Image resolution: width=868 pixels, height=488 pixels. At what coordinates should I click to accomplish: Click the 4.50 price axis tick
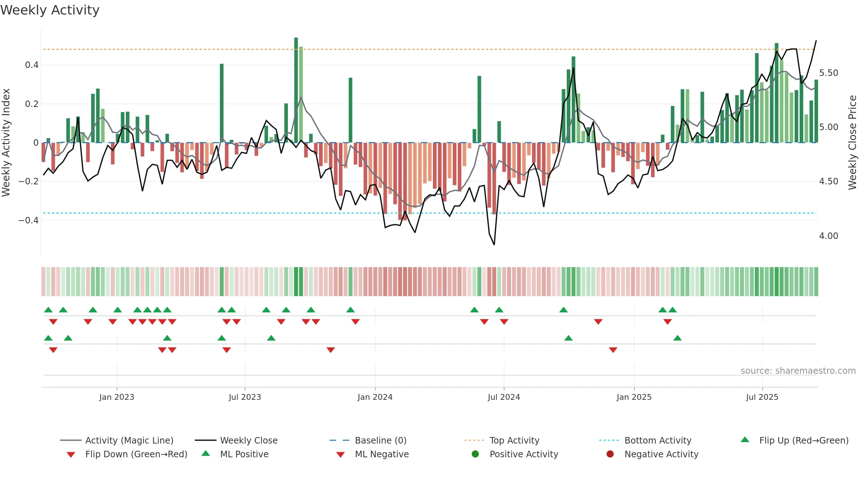[x=829, y=181]
